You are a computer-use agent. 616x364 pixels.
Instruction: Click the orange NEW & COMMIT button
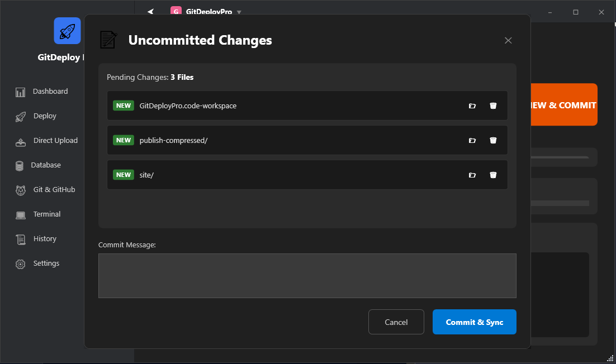[565, 104]
